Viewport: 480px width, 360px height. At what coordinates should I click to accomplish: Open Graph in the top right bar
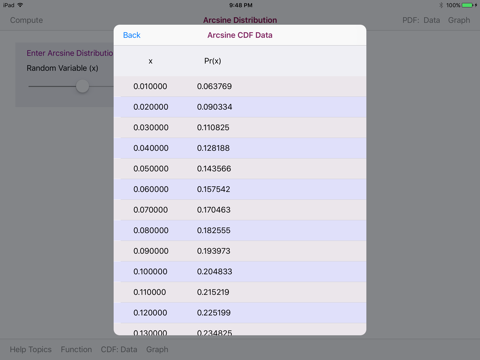pos(459,20)
